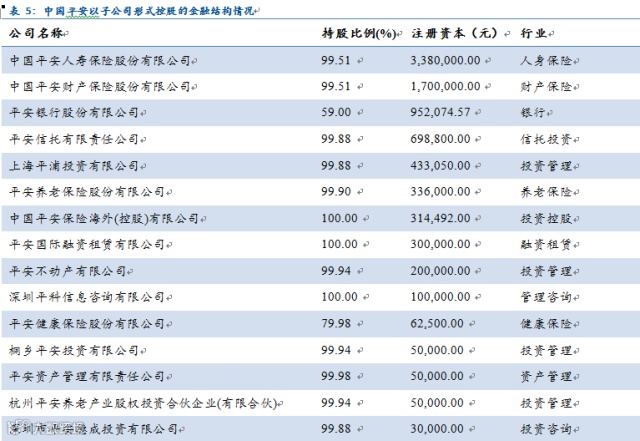
Task: Click industry cell 信托投资
Action: [546, 139]
